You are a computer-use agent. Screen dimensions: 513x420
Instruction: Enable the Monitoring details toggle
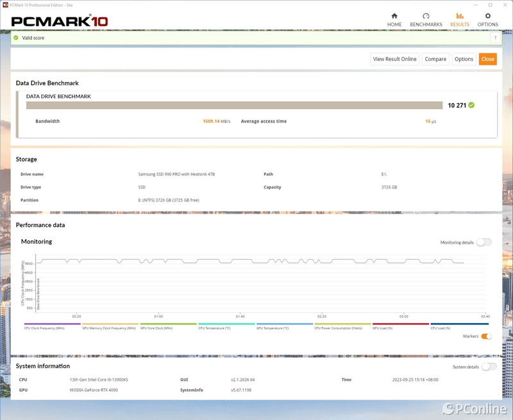pyautogui.click(x=484, y=242)
